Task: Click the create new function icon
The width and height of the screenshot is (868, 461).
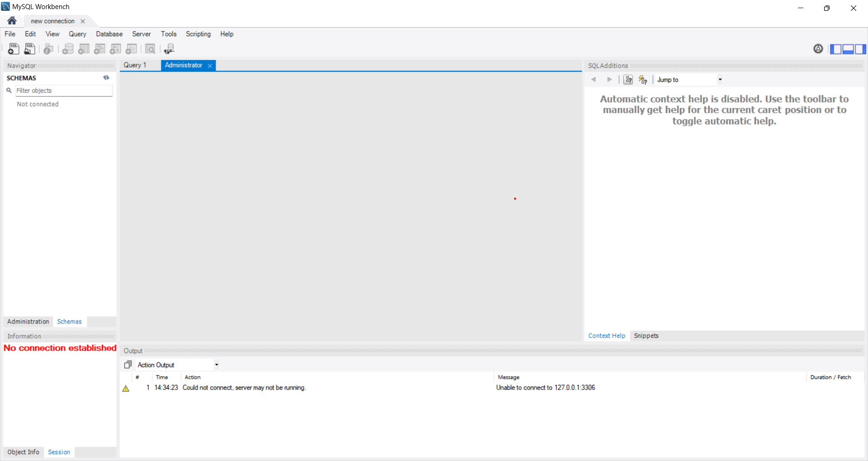Action: click(131, 49)
